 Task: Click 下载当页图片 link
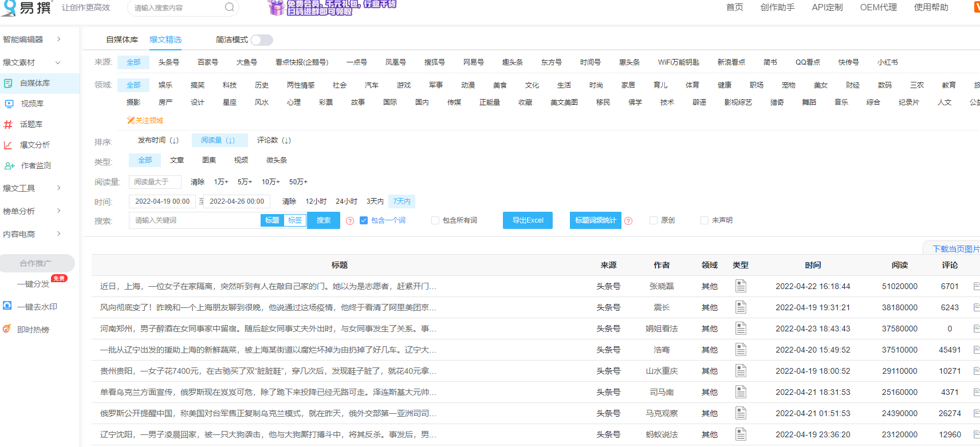[x=956, y=249]
